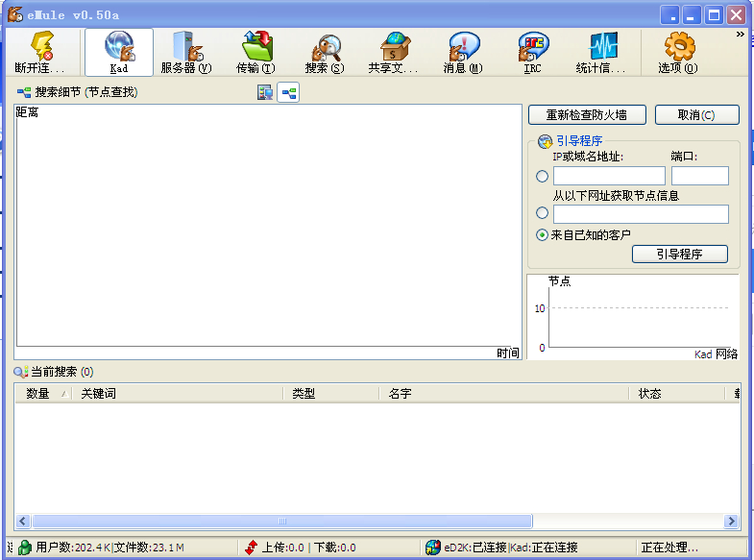This screenshot has width=754, height=560.
Task: Click the Cancel (取消) button
Action: (696, 115)
